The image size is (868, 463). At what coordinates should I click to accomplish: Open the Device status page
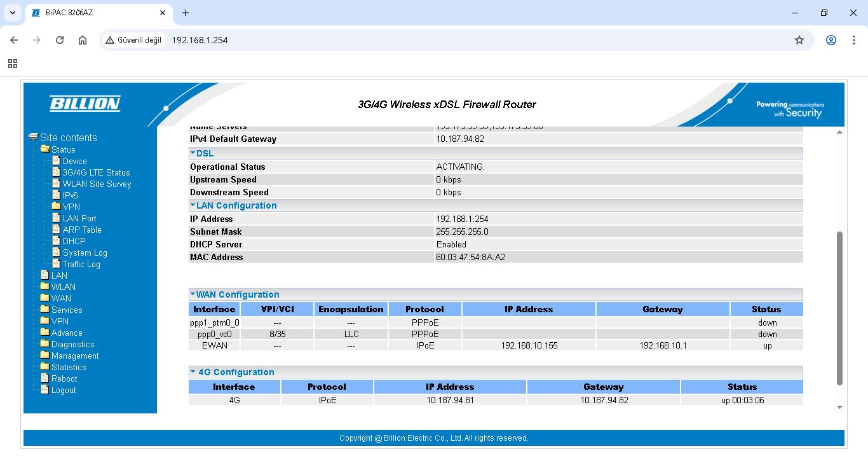point(74,161)
